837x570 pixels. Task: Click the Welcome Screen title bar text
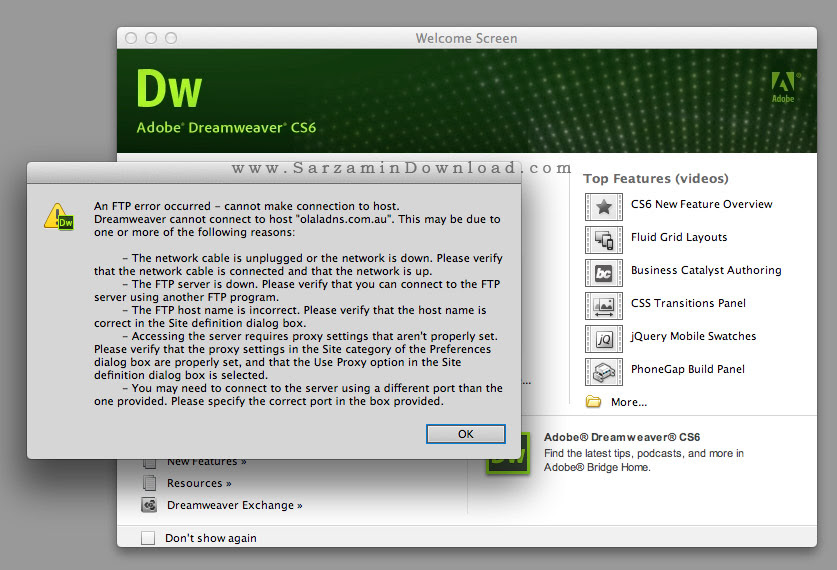point(467,38)
